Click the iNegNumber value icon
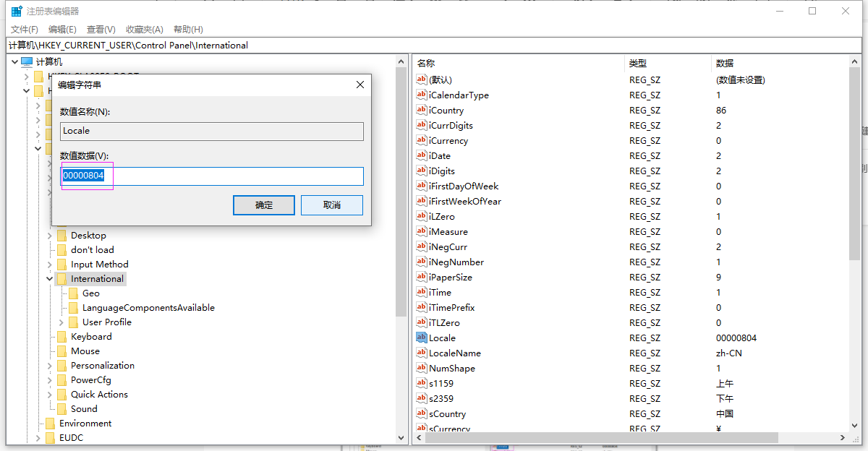This screenshot has height=451, width=868. point(422,262)
